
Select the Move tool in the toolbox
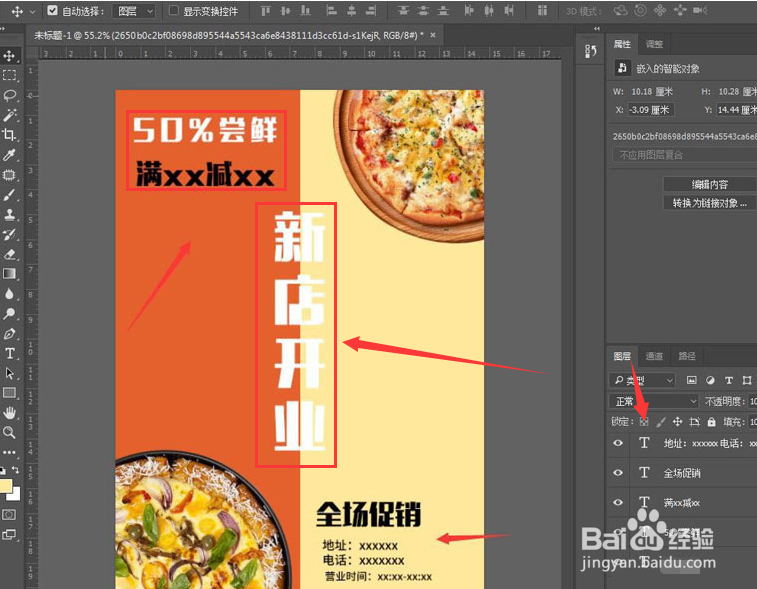(x=9, y=56)
